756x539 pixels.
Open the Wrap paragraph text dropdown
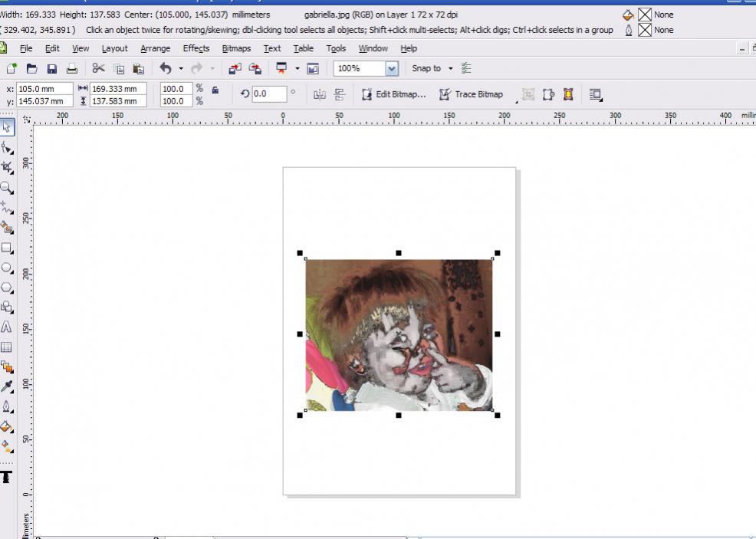(596, 95)
